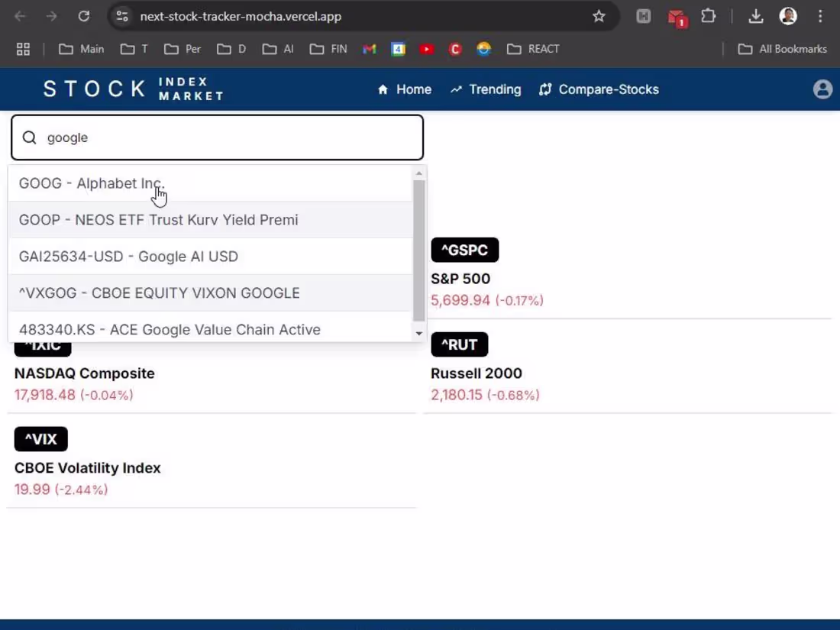
Task: Click the VIX value 19.99
Action: (x=32, y=489)
